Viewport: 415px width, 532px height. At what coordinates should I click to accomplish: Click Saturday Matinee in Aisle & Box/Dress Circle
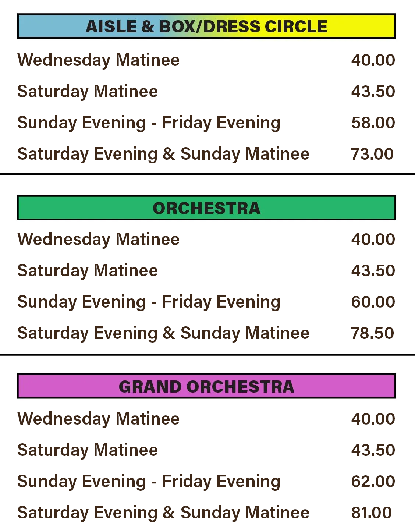tap(88, 91)
